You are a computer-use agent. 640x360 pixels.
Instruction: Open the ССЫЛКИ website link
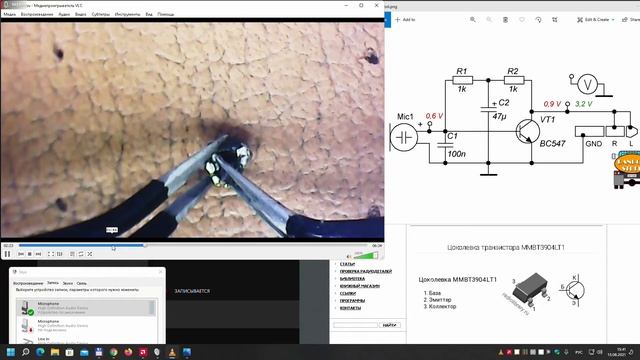click(x=348, y=293)
